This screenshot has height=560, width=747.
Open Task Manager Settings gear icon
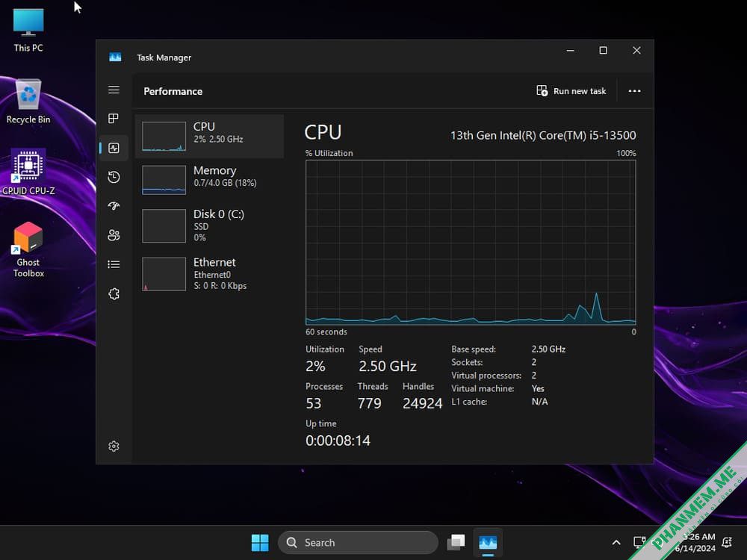coord(114,447)
